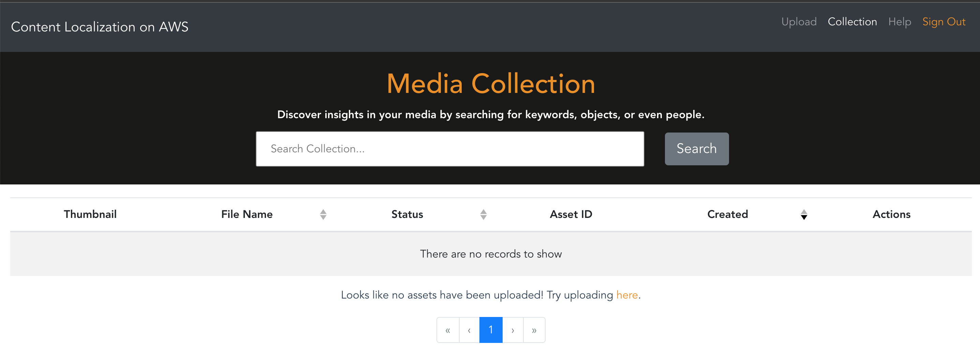
Task: Focus the Search Collection input field
Action: point(450,149)
